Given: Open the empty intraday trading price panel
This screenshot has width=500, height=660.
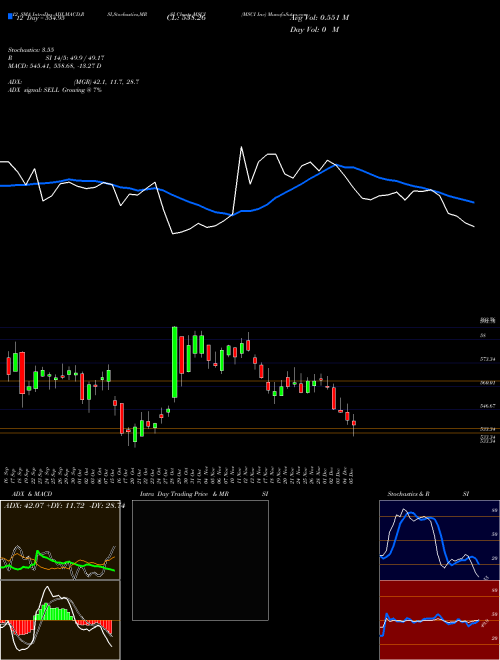Looking at the screenshot, I should pyautogui.click(x=200, y=560).
